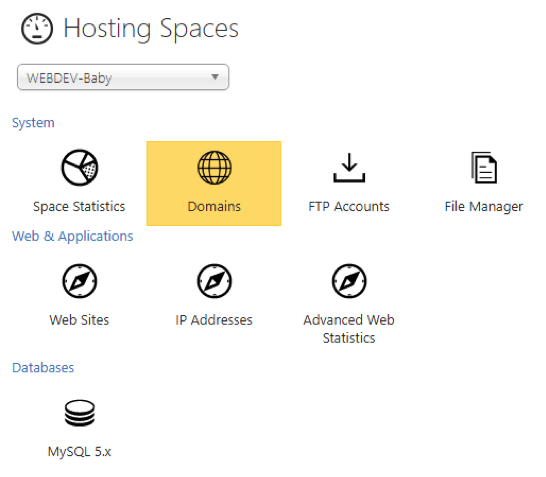The width and height of the screenshot is (546, 477).
Task: Click the dropdown arrow beside WEBDEV-Baby
Action: [215, 77]
